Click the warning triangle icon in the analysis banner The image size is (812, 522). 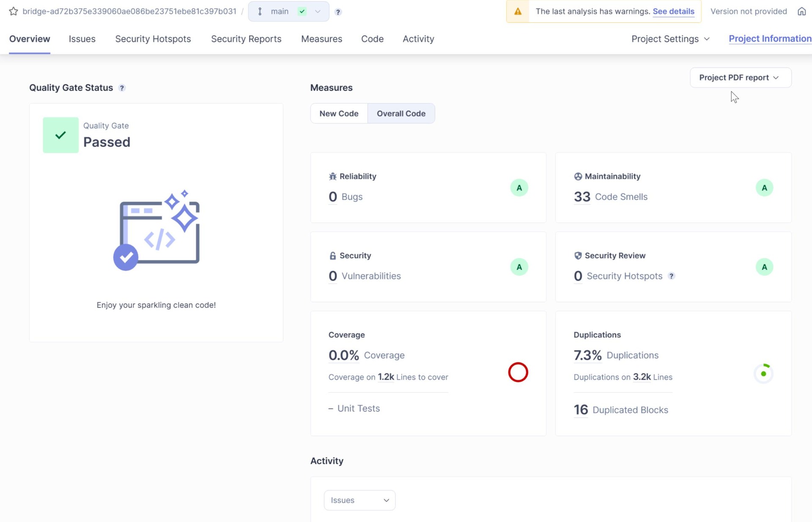[x=518, y=11]
